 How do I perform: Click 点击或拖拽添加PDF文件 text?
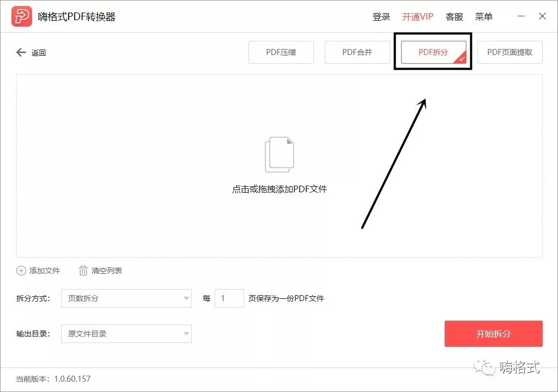280,189
